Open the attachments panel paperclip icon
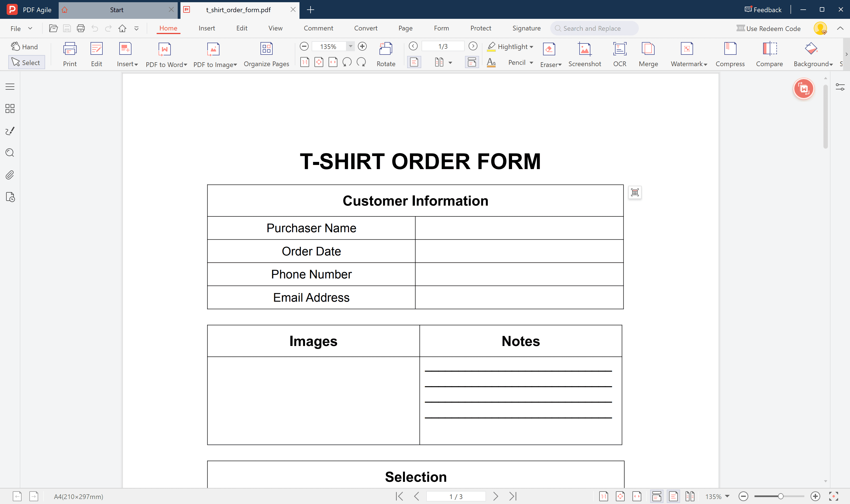Viewport: 850px width, 504px height. point(10,175)
